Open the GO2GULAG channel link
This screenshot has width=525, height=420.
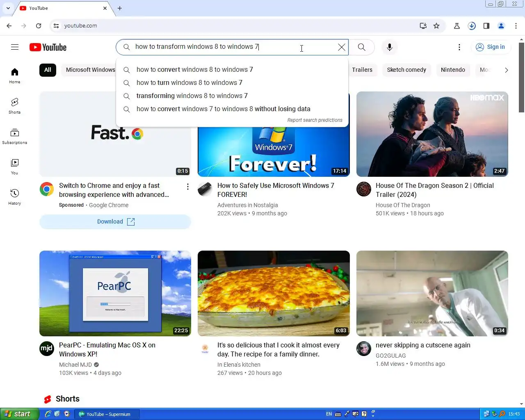pos(390,356)
